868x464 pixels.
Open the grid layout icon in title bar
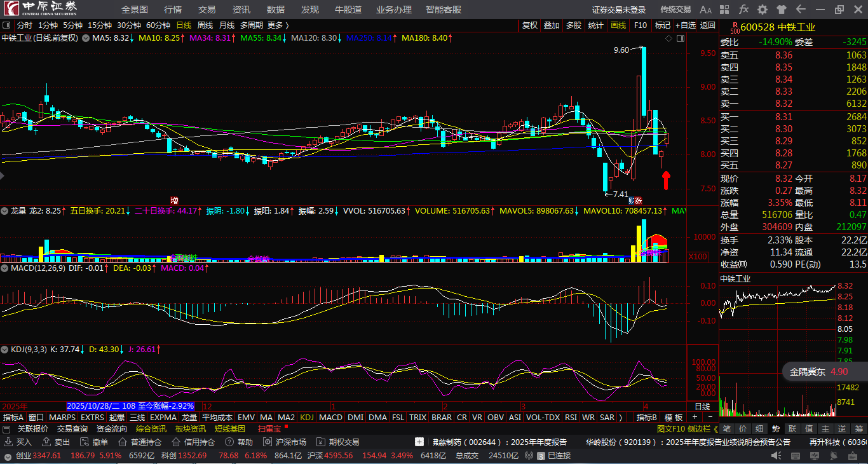(x=725, y=10)
